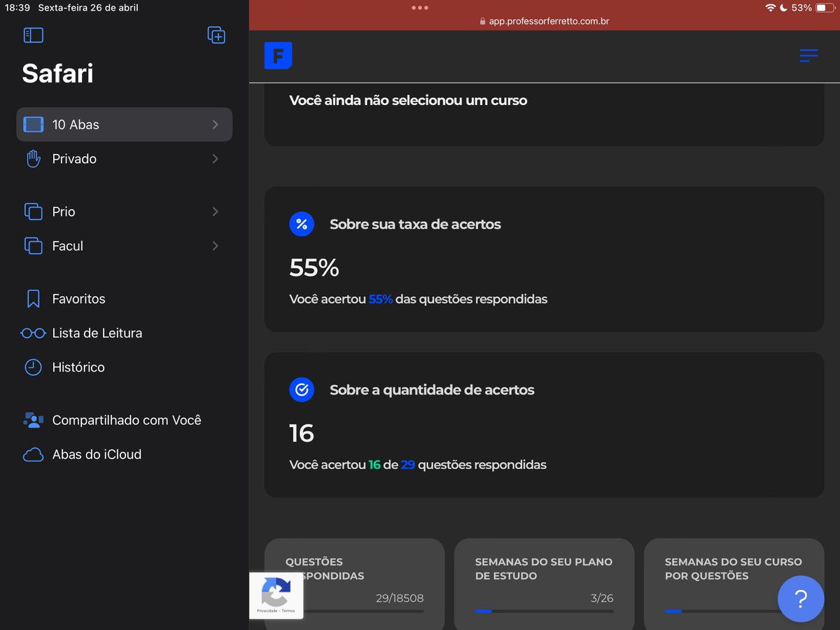
Task: Open Histórico
Action: point(125,367)
